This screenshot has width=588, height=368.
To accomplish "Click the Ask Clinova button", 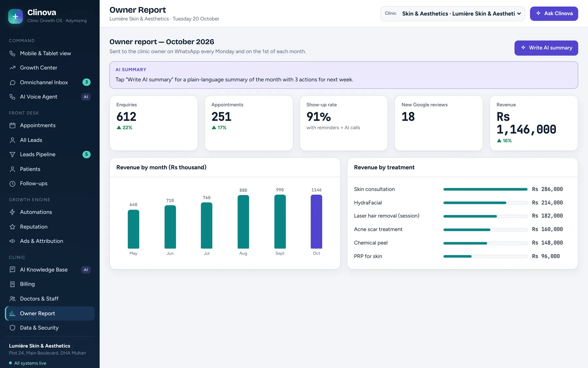I will coord(554,13).
